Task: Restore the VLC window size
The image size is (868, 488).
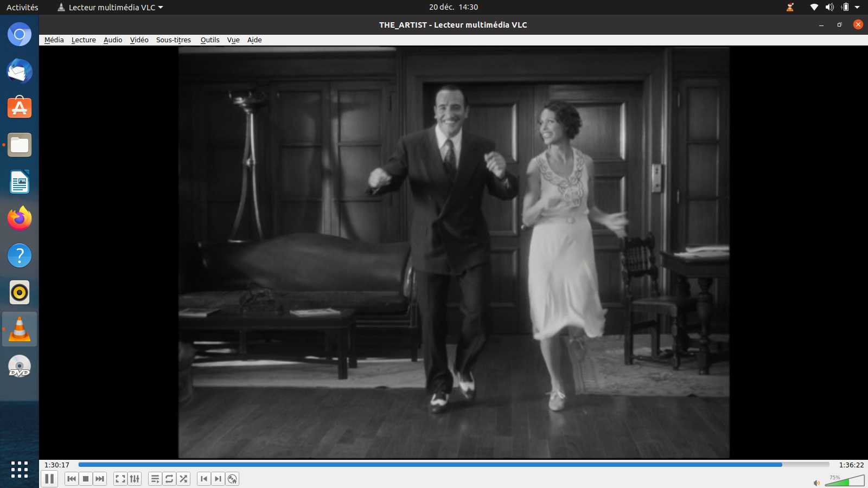Action: pos(839,25)
